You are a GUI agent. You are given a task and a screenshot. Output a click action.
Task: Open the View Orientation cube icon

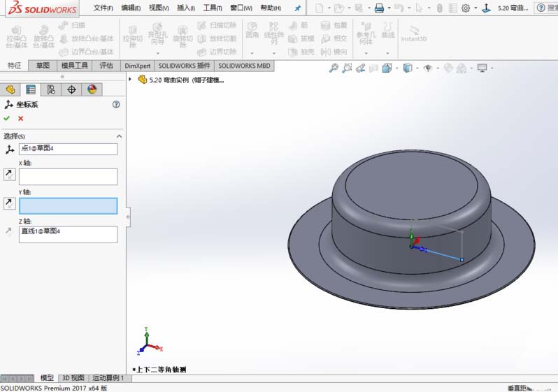[387, 68]
